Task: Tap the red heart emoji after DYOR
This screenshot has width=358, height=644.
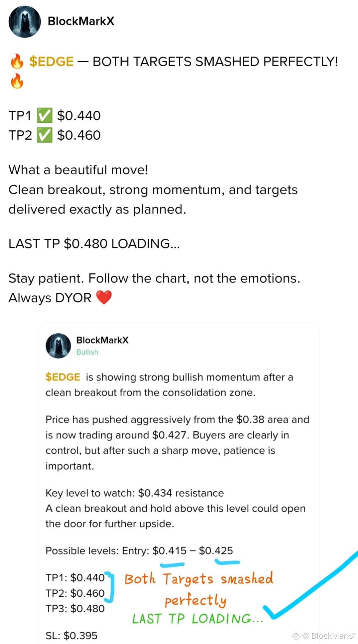Action: click(104, 297)
